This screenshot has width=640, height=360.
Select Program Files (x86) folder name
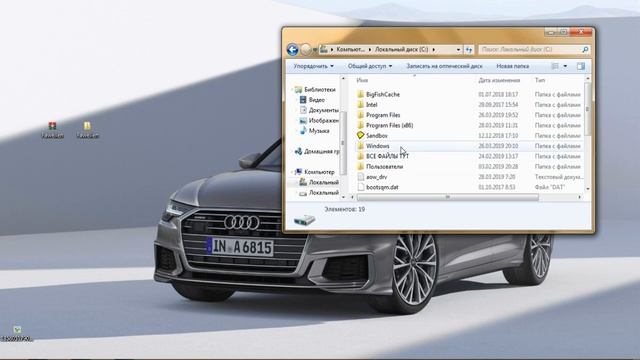389,125
